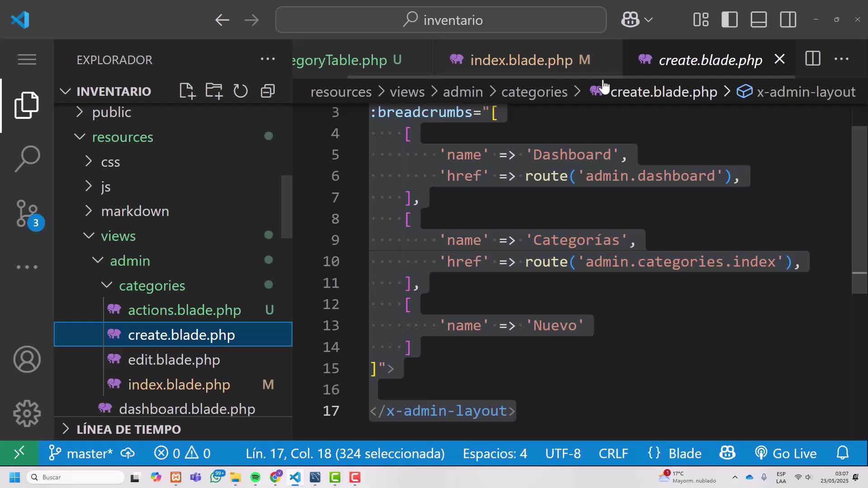Start Go Live server

coord(786,453)
